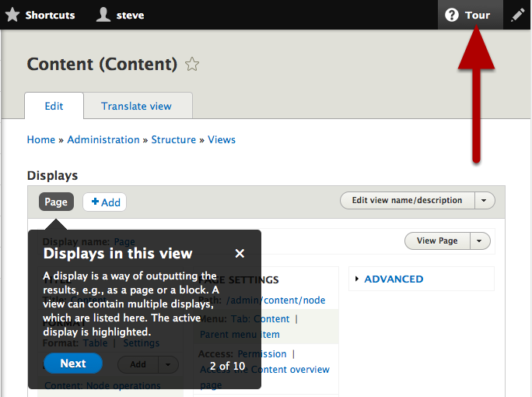The image size is (532, 397).
Task: Star the Content view as a shortcut
Action: (x=192, y=65)
